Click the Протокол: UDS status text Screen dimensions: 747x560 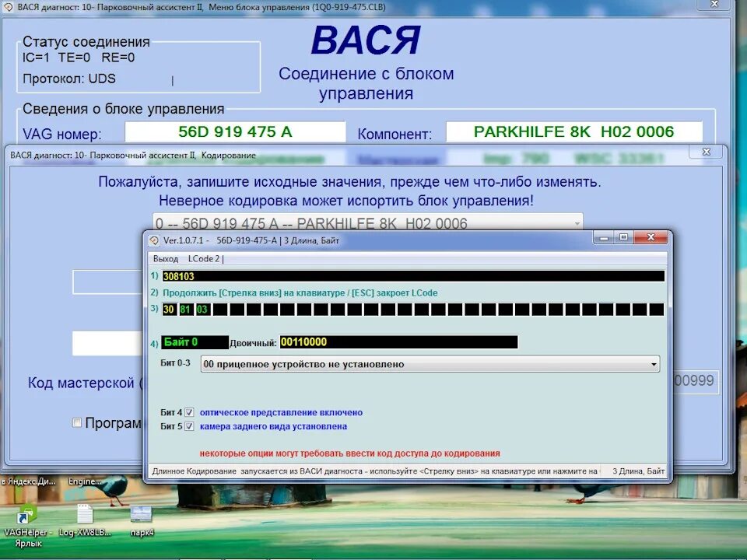[x=69, y=79]
